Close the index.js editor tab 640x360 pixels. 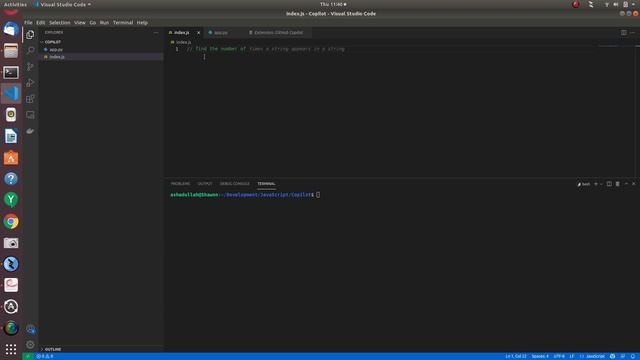[199, 33]
